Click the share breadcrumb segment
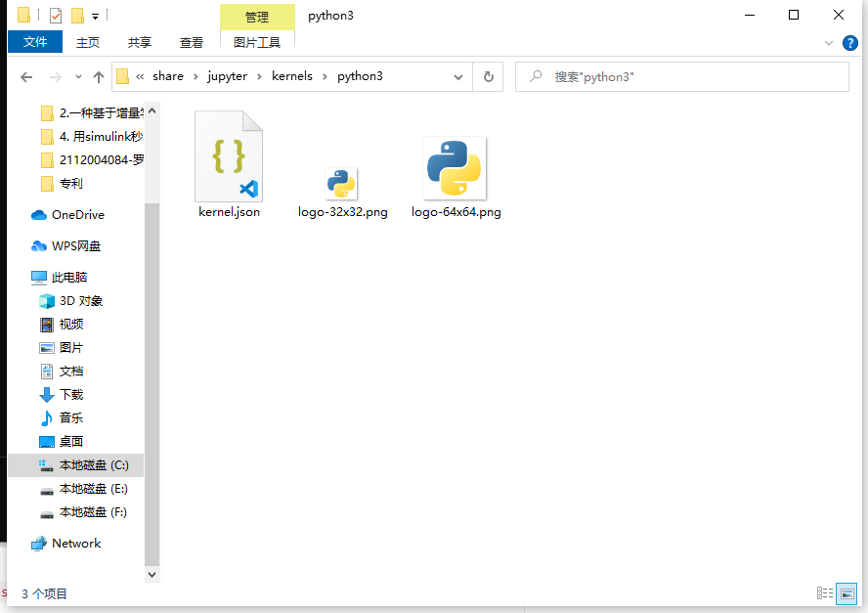This screenshot has width=868, height=613. tap(168, 76)
